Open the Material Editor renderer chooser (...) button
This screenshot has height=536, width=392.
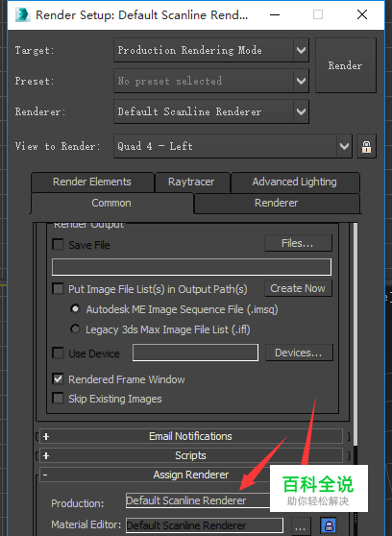click(300, 526)
